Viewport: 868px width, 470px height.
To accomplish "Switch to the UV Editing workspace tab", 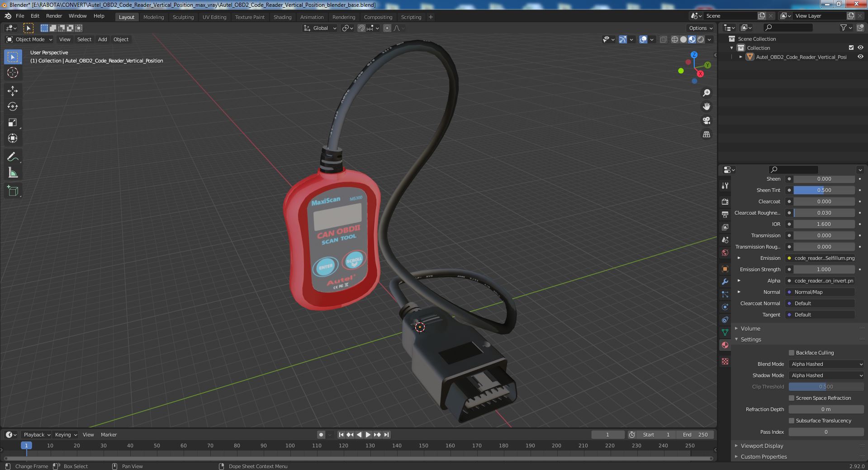I will 214,17.
